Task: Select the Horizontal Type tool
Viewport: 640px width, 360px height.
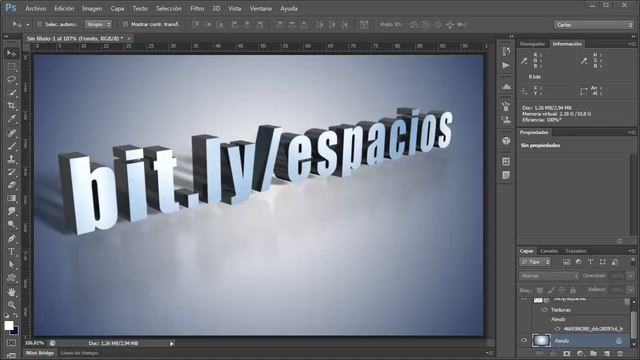Action: (11, 251)
